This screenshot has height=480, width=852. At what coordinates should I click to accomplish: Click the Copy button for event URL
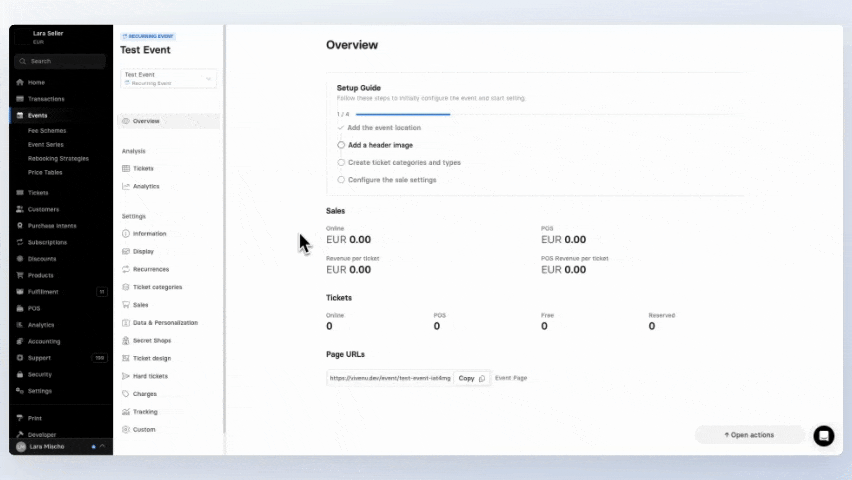tap(471, 378)
